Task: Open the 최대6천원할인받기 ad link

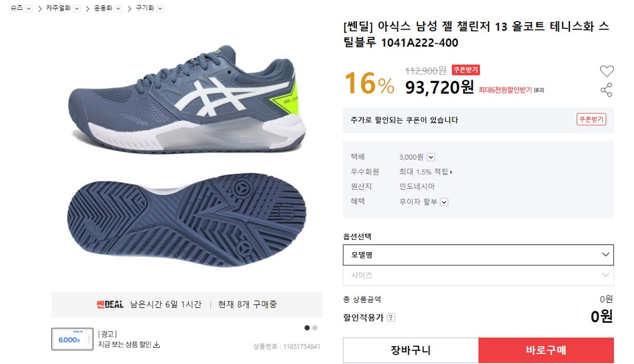Action: coord(505,90)
